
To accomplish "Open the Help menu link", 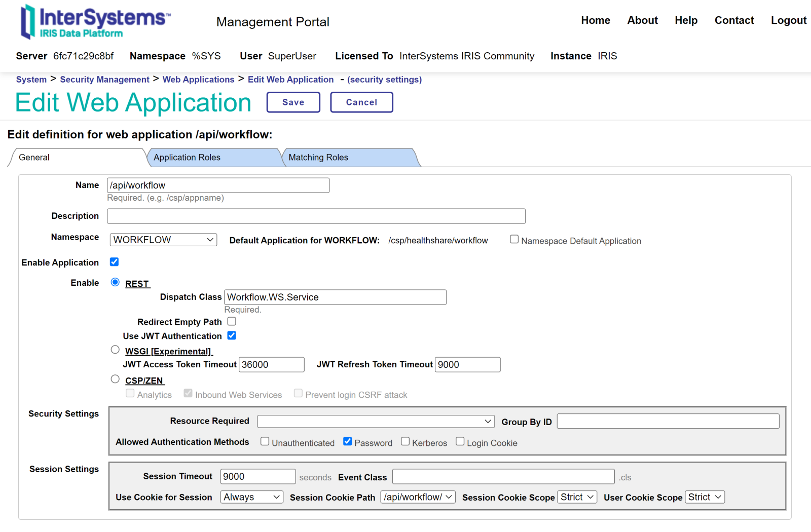I will pos(686,20).
